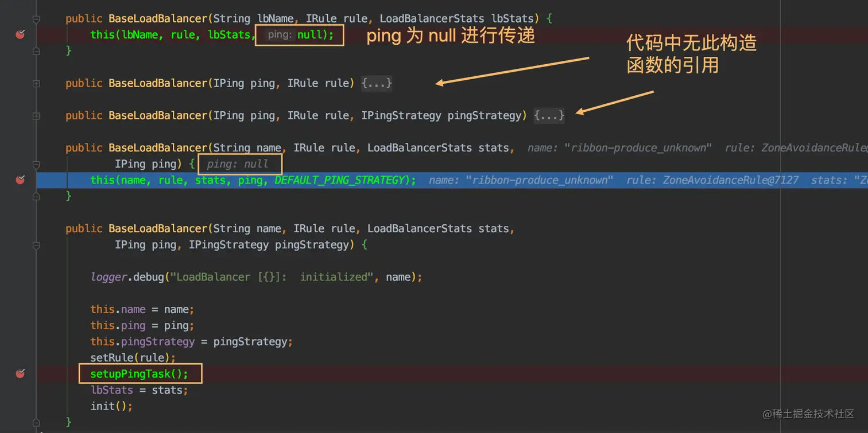868x433 pixels.
Task: Expand {...} placeholder after IRule rule) constructor
Action: (377, 83)
